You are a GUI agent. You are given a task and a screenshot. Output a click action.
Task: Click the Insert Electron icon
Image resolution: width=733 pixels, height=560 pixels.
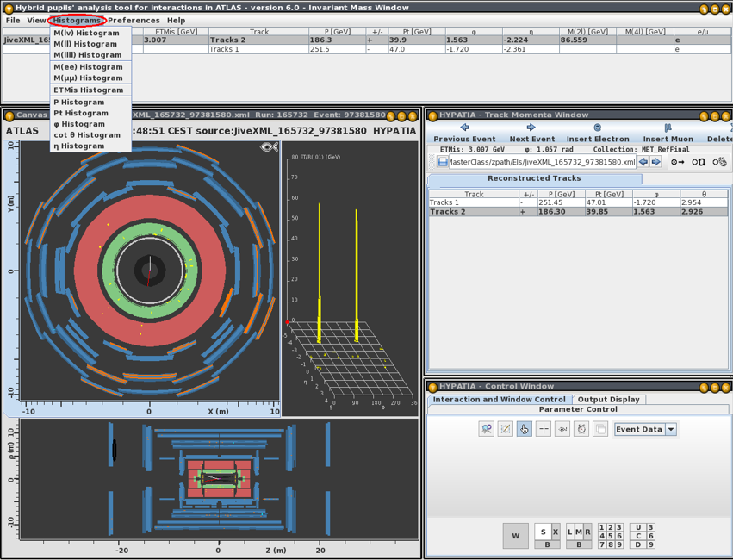[x=598, y=128]
